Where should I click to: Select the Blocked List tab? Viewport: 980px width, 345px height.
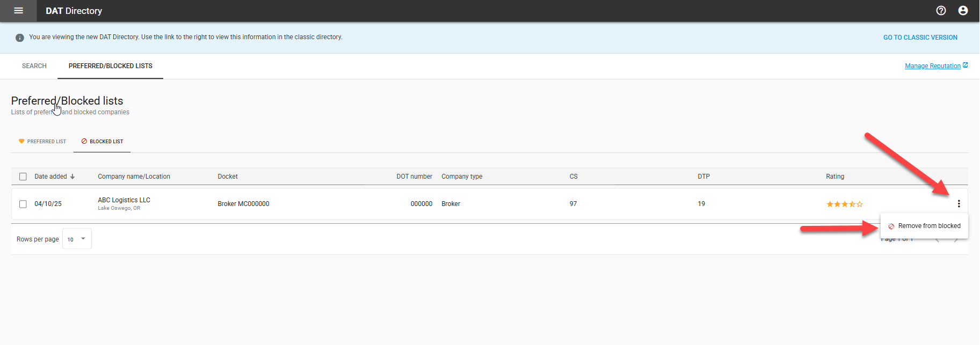(102, 142)
